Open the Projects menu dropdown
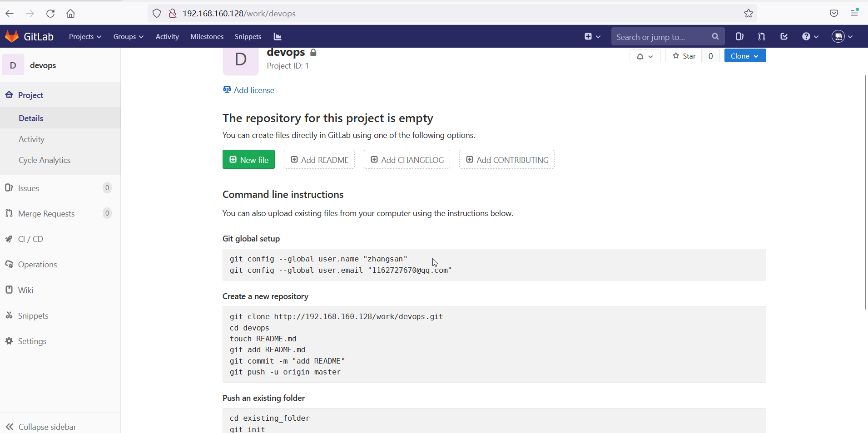The width and height of the screenshot is (868, 433). click(x=85, y=36)
